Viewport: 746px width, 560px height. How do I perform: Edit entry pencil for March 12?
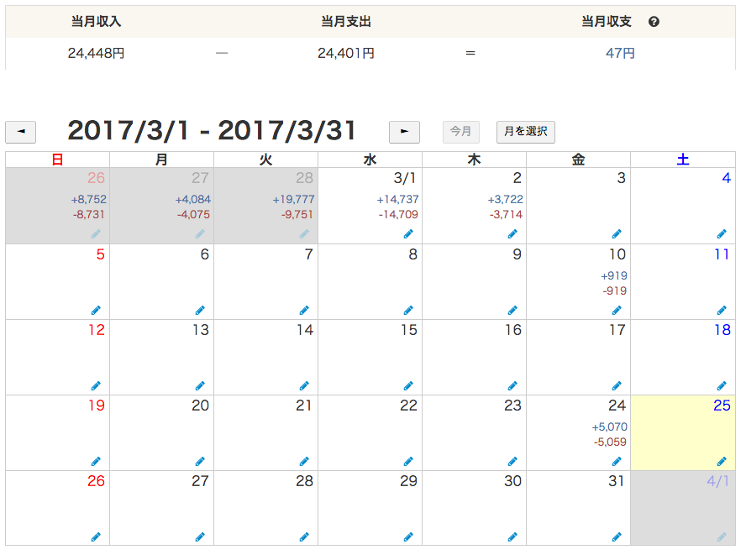point(96,385)
